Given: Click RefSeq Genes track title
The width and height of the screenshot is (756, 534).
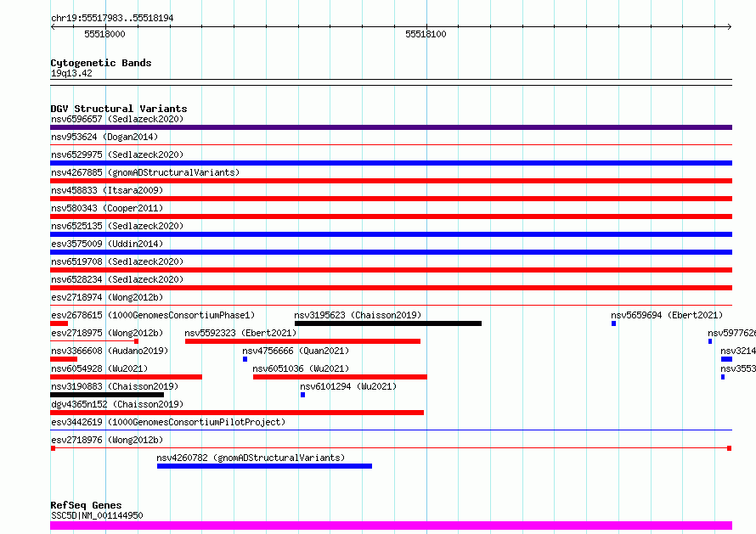Looking at the screenshot, I should [87, 506].
